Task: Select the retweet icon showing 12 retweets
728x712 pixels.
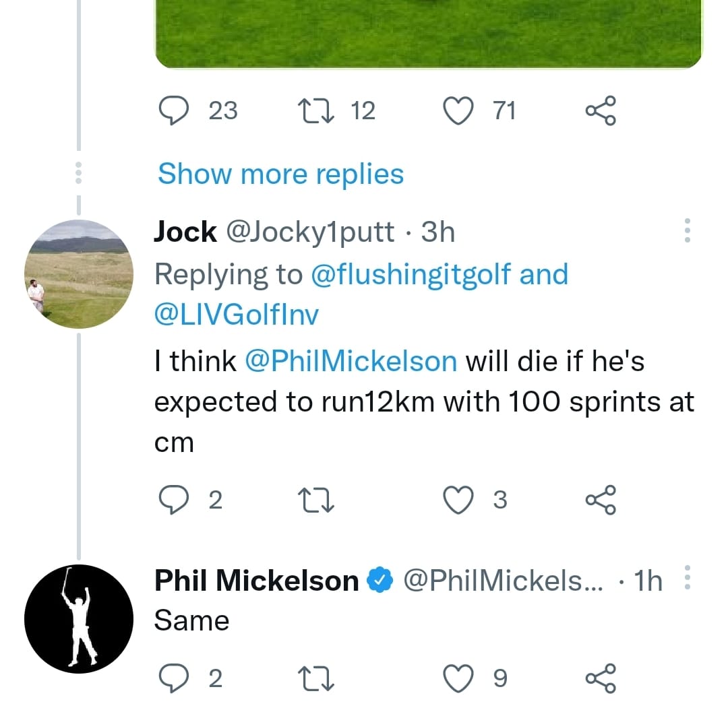Action: coord(315,111)
